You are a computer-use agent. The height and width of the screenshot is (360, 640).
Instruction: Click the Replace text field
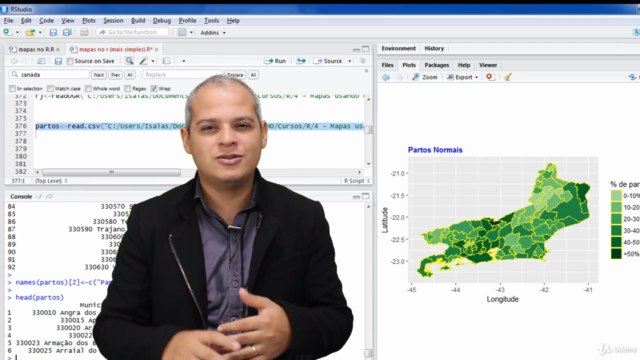[182, 75]
